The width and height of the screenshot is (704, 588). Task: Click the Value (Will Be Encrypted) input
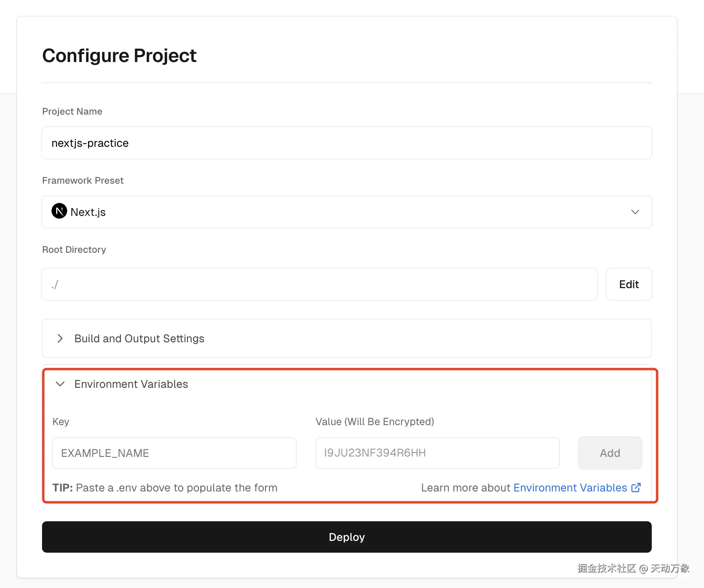pyautogui.click(x=437, y=453)
